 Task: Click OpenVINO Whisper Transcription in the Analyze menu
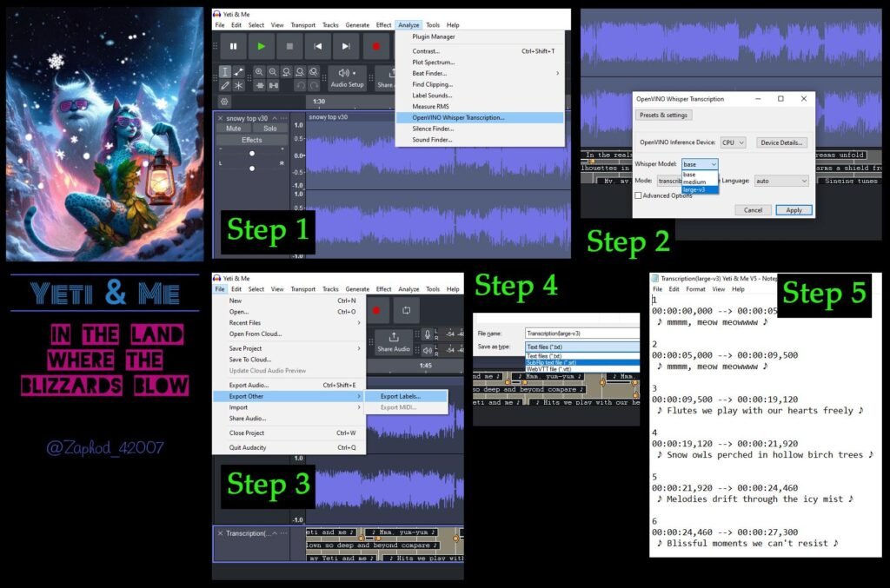pos(480,117)
